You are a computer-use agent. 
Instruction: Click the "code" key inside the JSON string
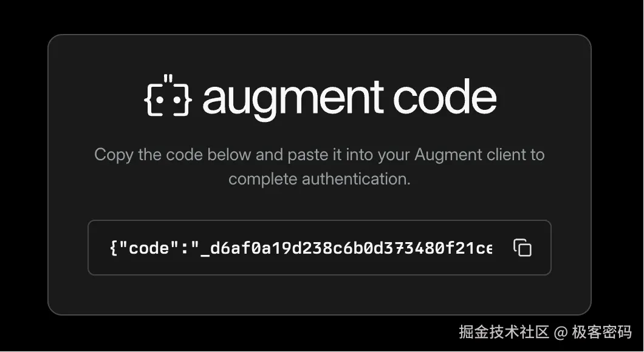149,248
